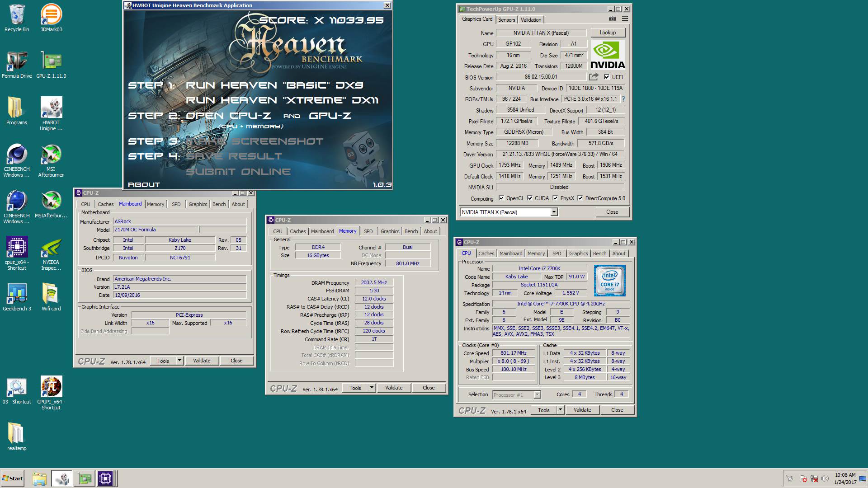
Task: Launch HWBOT Unigine desktop shortcut
Action: click(x=51, y=114)
